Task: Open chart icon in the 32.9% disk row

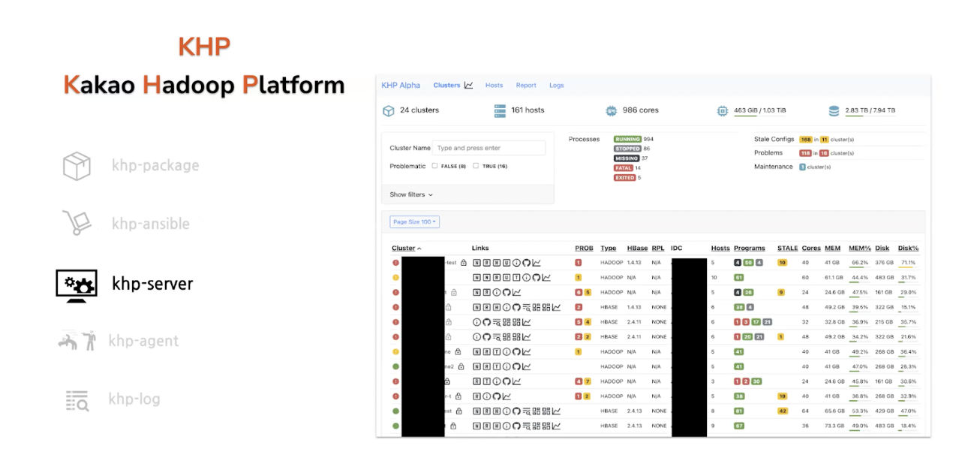Action: pyautogui.click(x=507, y=396)
